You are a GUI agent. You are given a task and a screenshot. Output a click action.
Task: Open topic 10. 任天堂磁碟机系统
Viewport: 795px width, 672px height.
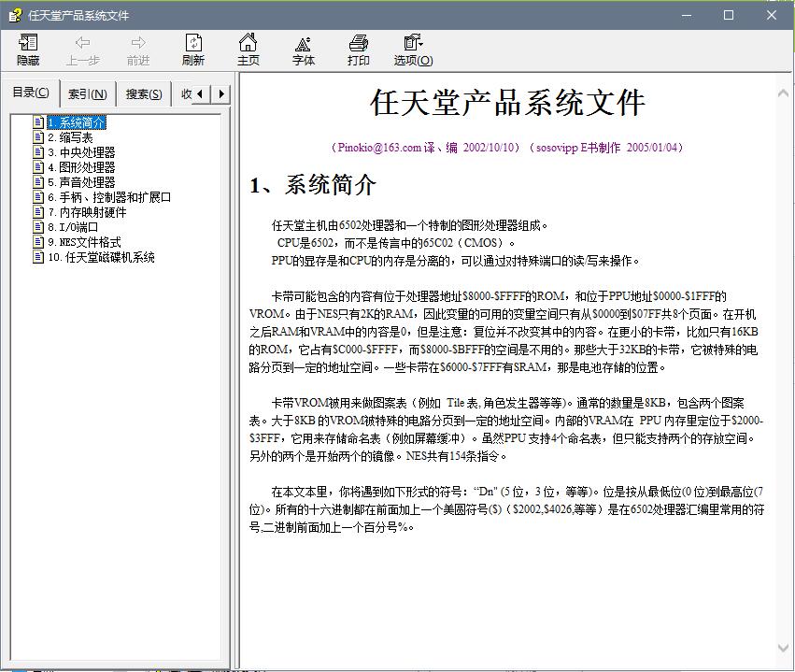101,257
